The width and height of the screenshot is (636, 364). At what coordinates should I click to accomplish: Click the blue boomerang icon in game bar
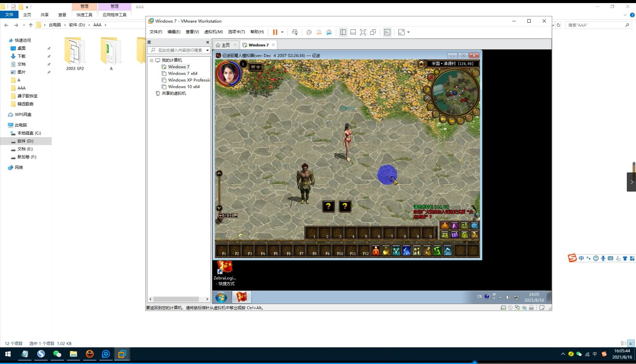(x=447, y=251)
